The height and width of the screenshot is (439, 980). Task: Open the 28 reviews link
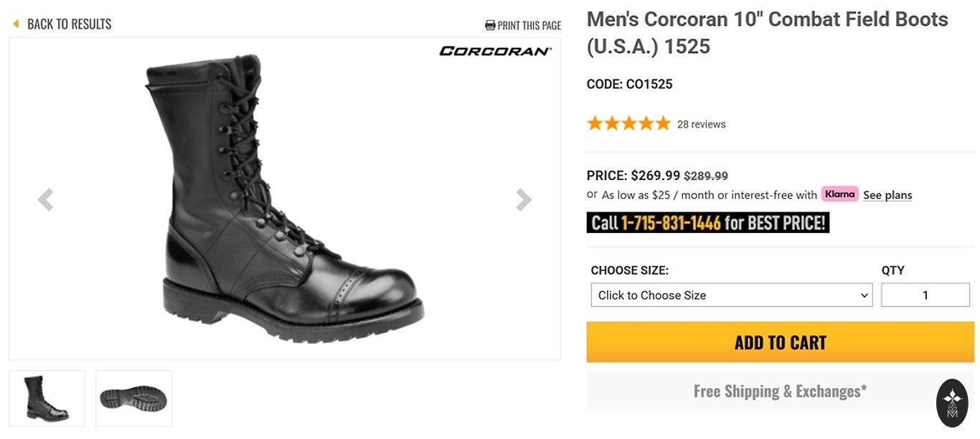pos(701,124)
